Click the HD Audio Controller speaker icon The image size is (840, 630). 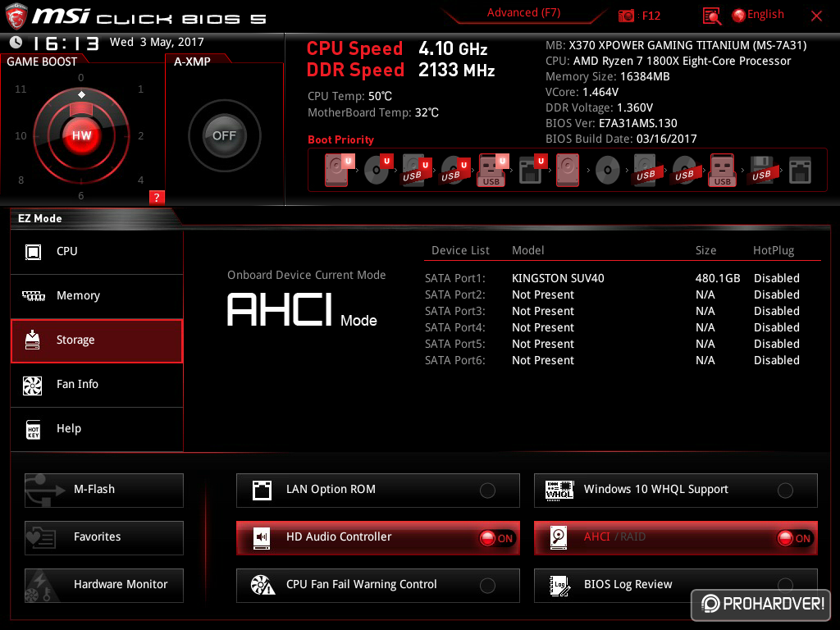(x=262, y=537)
